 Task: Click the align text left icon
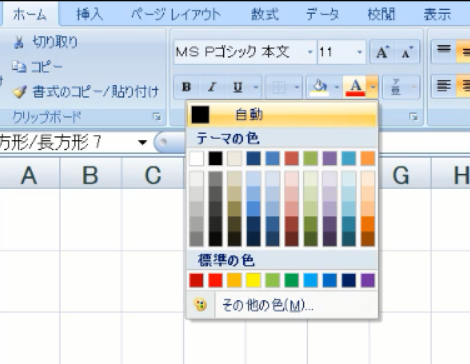(444, 86)
